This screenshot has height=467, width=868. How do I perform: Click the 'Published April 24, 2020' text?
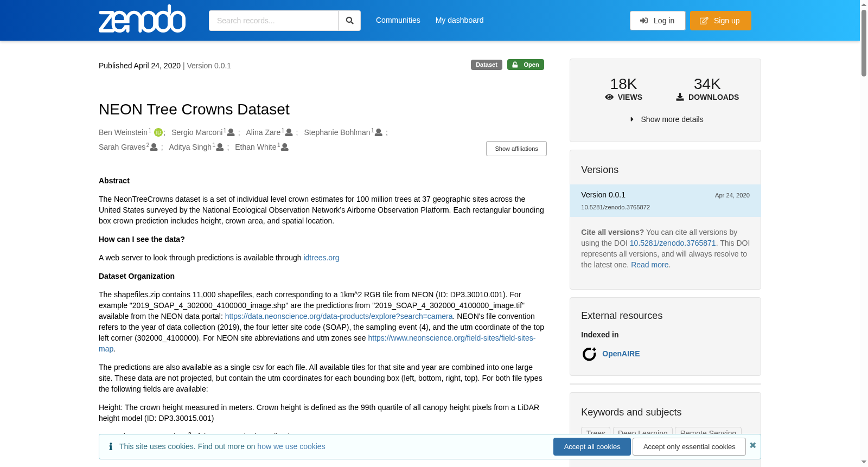click(x=139, y=66)
